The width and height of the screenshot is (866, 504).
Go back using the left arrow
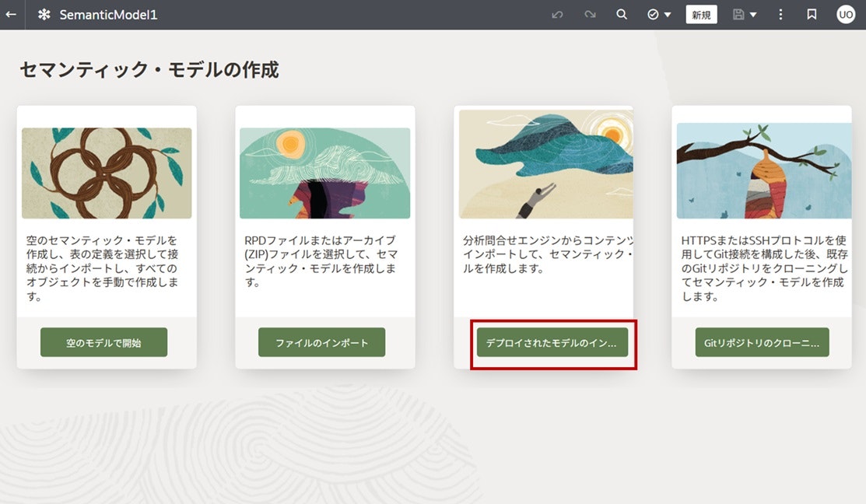coord(11,14)
